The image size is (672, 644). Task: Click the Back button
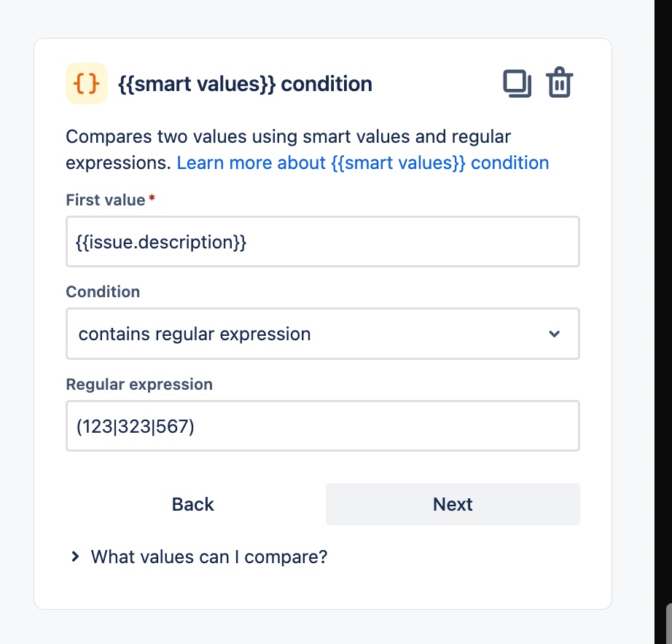coord(192,503)
